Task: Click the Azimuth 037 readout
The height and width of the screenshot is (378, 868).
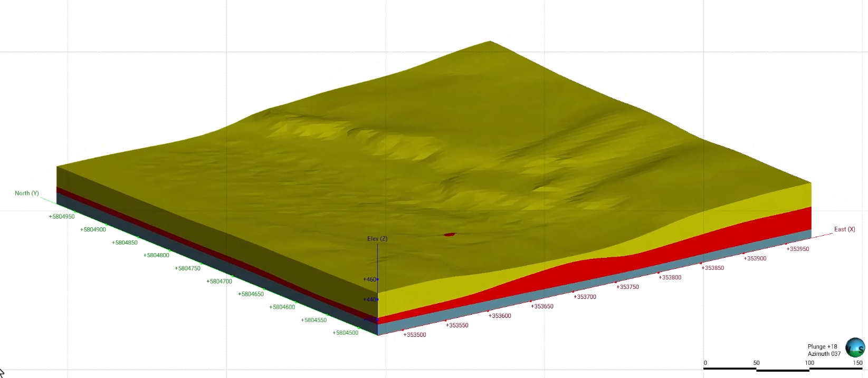Action: [x=824, y=354]
